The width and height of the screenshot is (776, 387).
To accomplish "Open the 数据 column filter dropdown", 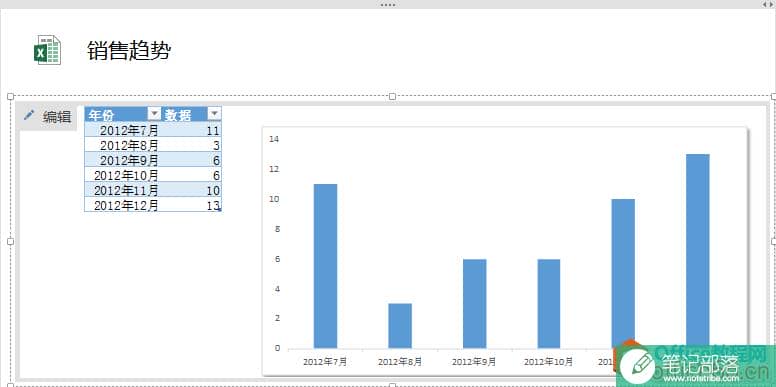I will [214, 114].
